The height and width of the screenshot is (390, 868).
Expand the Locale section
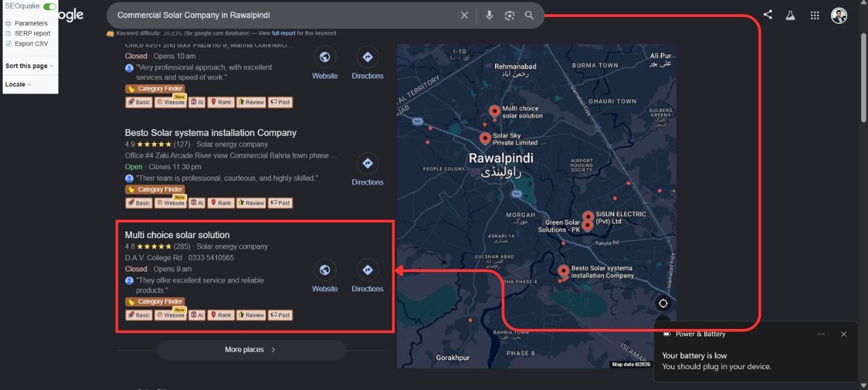tap(18, 85)
